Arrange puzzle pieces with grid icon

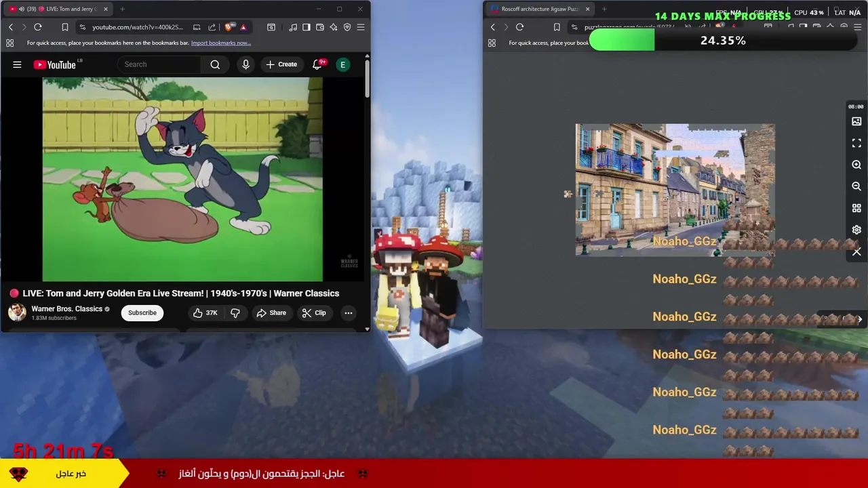[x=856, y=208]
